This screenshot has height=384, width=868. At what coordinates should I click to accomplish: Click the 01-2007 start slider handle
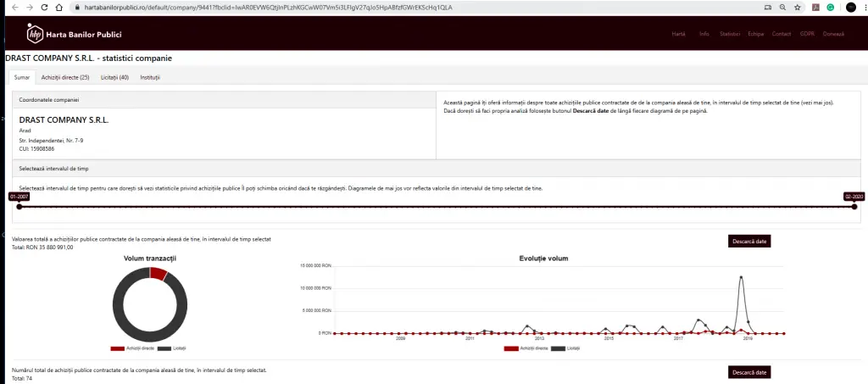[19, 206]
